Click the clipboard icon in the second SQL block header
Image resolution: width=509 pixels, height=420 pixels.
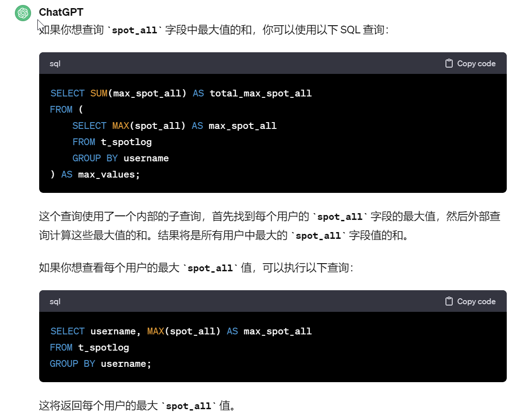pyautogui.click(x=449, y=301)
